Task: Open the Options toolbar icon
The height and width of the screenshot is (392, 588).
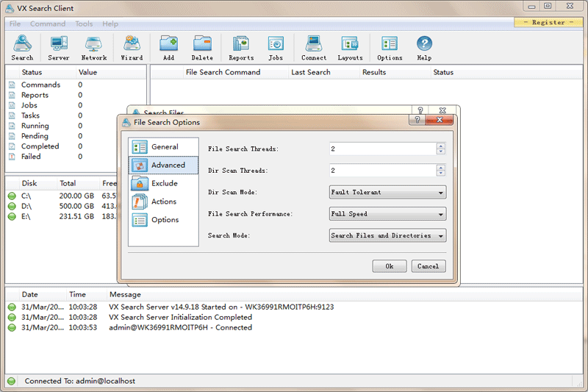Action: tap(390, 48)
